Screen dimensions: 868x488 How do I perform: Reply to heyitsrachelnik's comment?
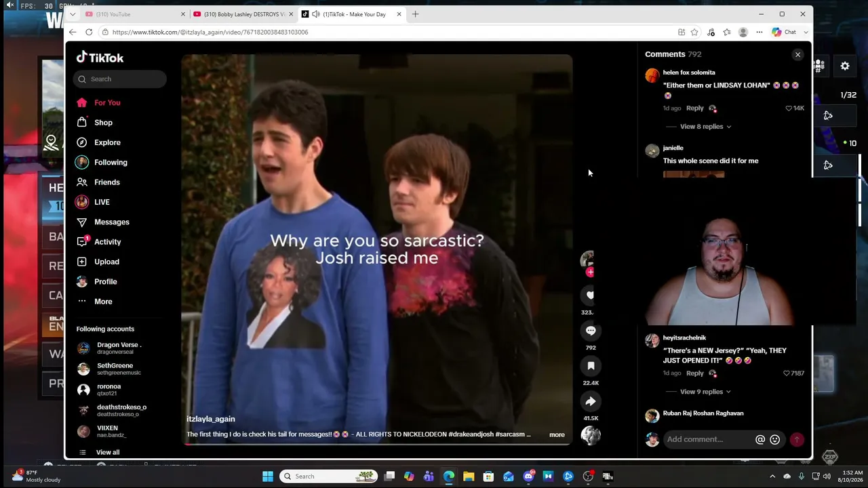point(695,373)
